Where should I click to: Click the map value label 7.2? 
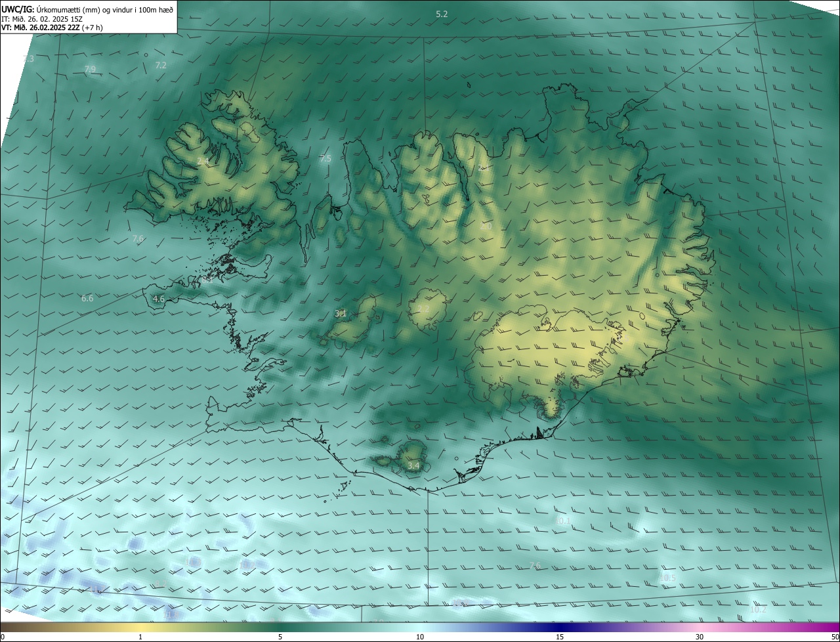[x=161, y=65]
